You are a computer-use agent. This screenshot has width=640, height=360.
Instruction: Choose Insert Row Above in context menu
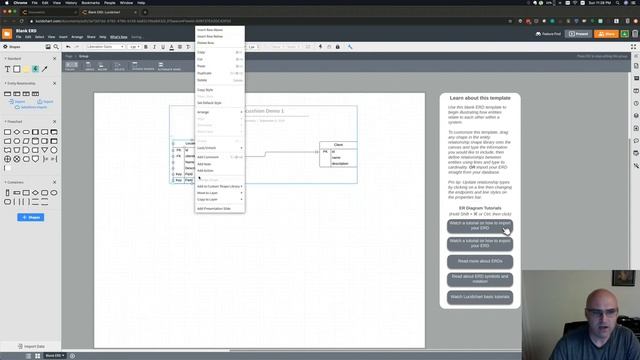[220, 30]
